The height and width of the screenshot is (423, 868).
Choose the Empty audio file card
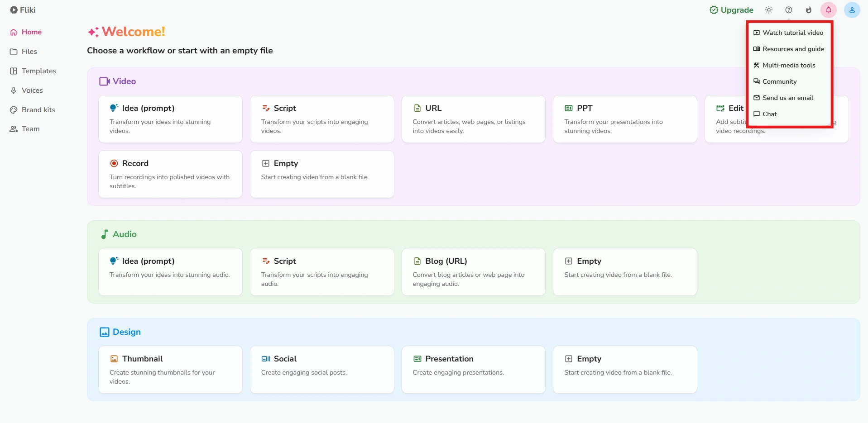625,272
